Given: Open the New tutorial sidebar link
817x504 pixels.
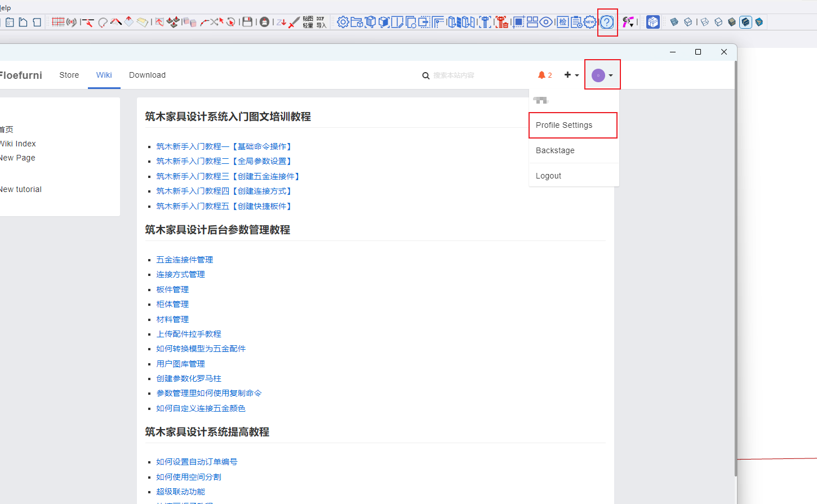Looking at the screenshot, I should pyautogui.click(x=21, y=189).
